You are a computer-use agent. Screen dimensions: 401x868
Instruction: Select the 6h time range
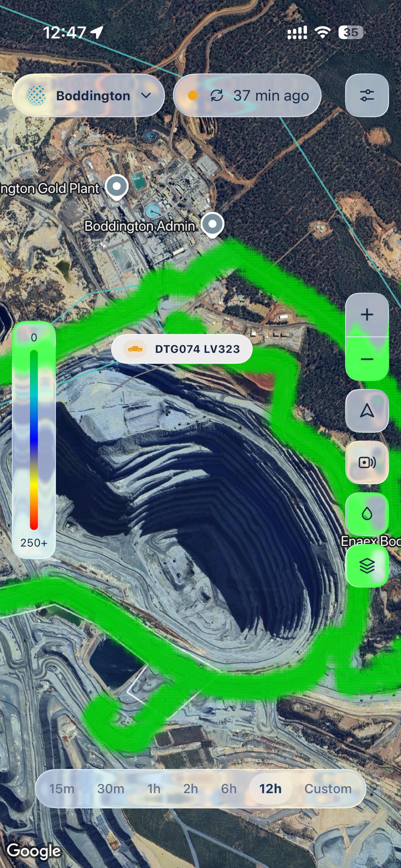click(x=229, y=789)
